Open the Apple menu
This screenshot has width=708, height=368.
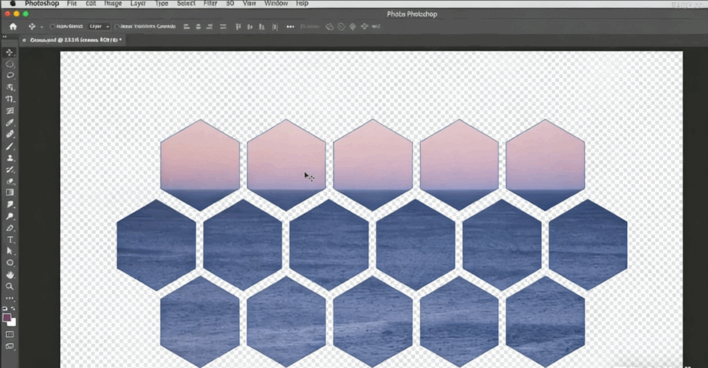click(x=13, y=3)
